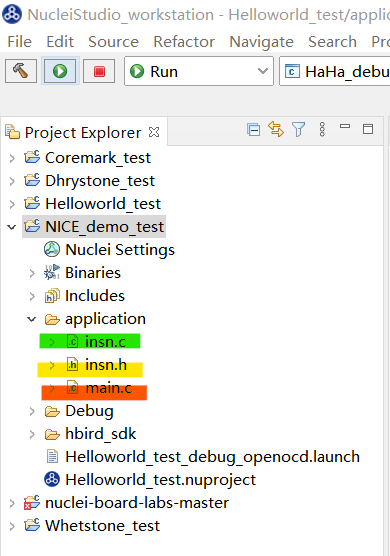The image size is (390, 556).
Task: Select the NICE_demo_test project label
Action: click(105, 227)
